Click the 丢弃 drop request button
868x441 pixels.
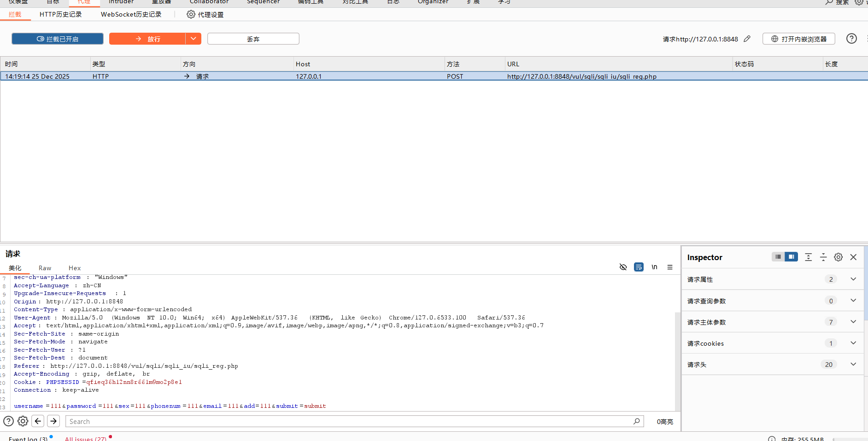pyautogui.click(x=253, y=39)
